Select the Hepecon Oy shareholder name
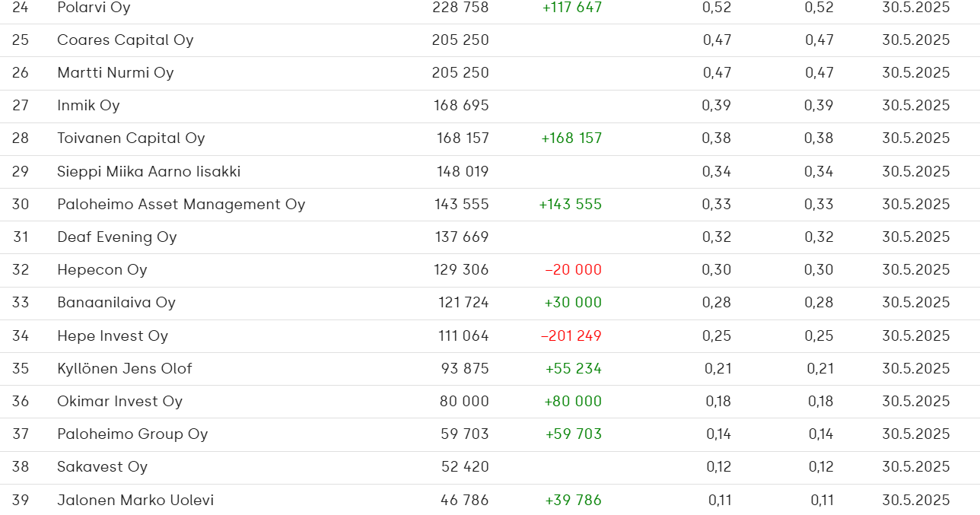This screenshot has height=515, width=980. tap(102, 270)
